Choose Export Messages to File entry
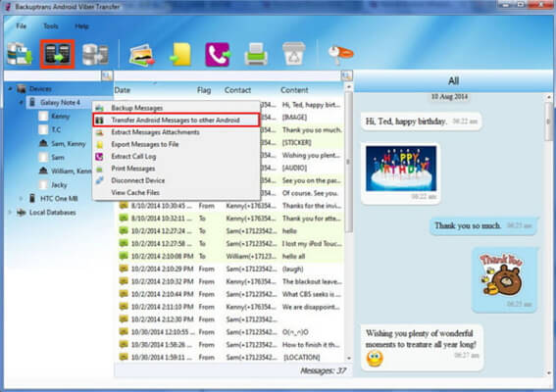Screen dimensions: 556x392 click(x=177, y=144)
